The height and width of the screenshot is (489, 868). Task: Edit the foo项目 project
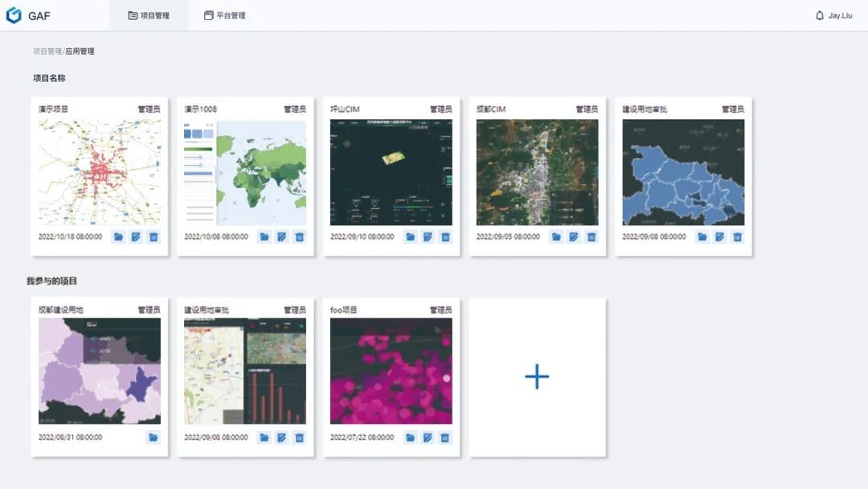point(428,438)
